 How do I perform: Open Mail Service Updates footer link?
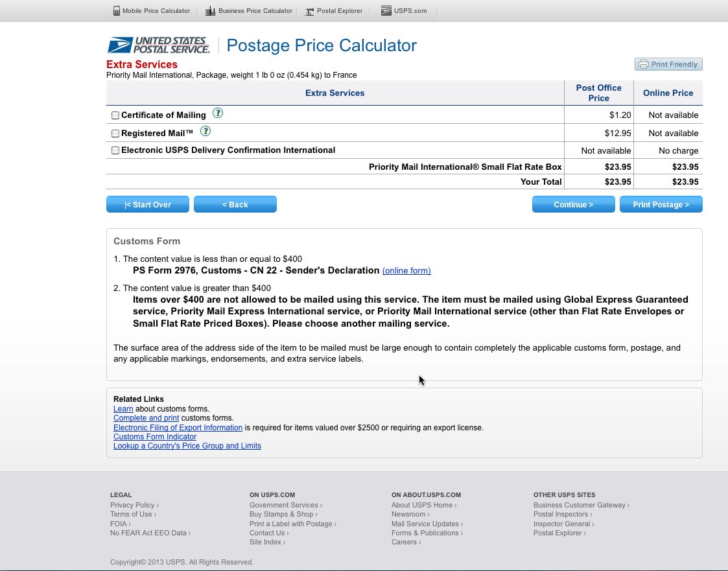coord(427,524)
